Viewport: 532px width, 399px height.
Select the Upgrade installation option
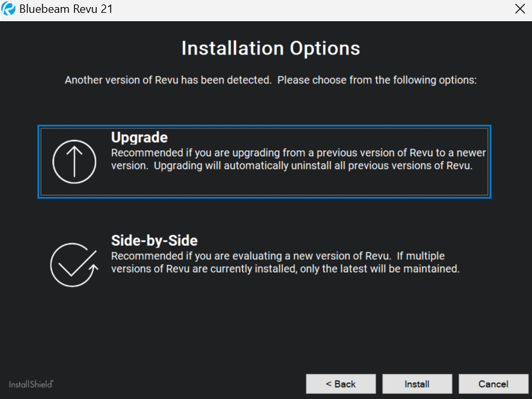pos(264,162)
